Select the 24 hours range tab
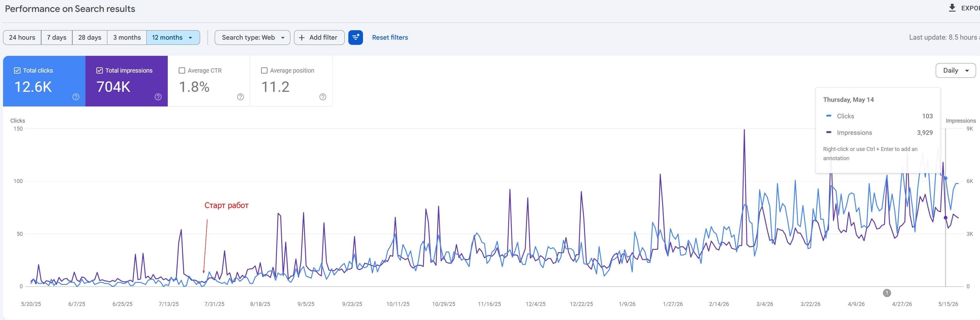 (x=22, y=37)
